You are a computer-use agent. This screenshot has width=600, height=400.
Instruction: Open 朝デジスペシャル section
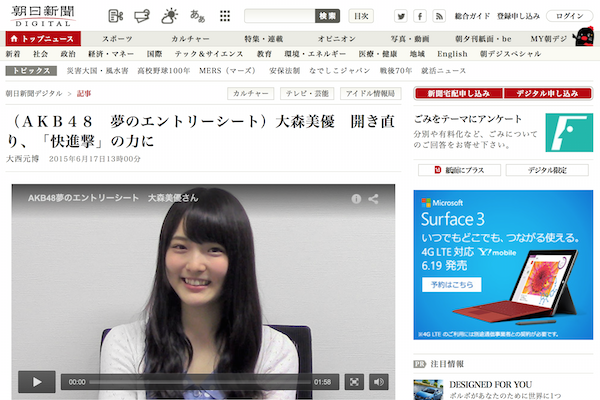coord(510,54)
